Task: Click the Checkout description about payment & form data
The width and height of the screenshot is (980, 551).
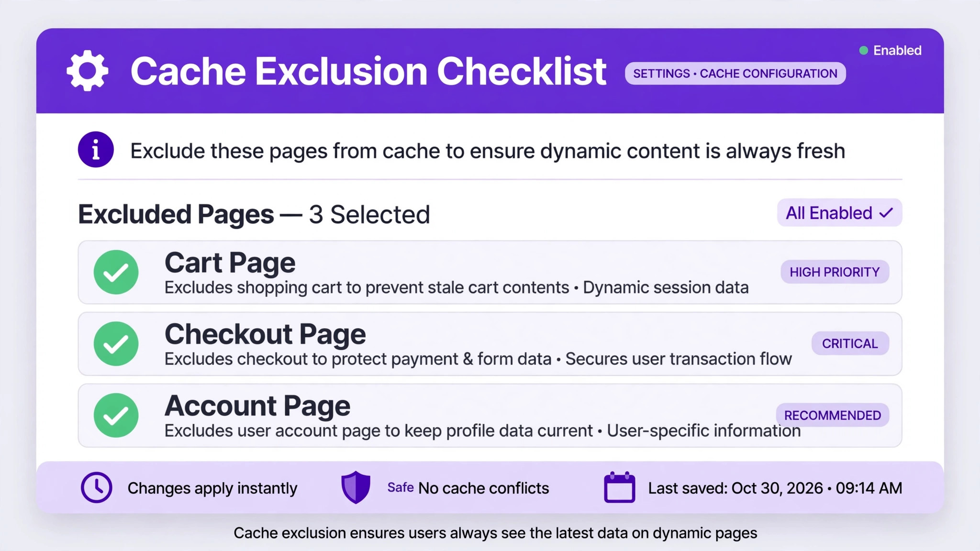Action: coord(478,359)
